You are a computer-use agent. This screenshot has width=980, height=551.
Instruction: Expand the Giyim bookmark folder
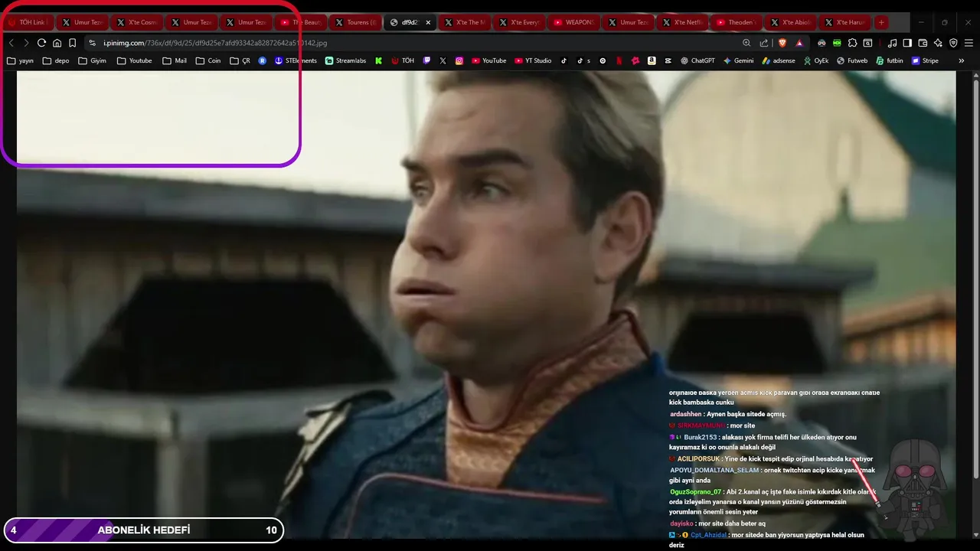click(x=92, y=60)
